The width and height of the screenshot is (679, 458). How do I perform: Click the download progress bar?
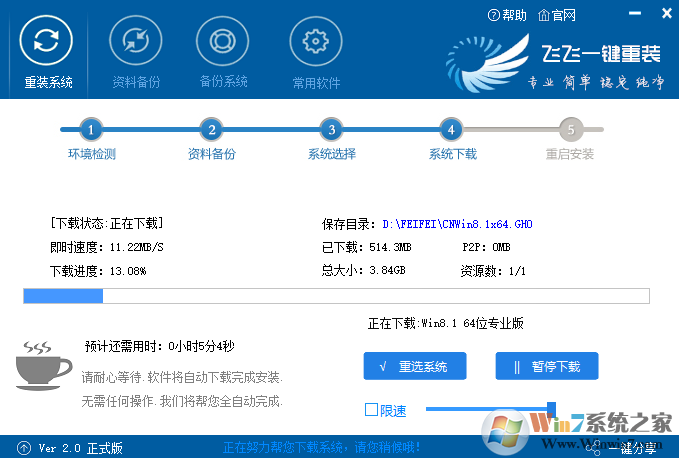coord(336,296)
